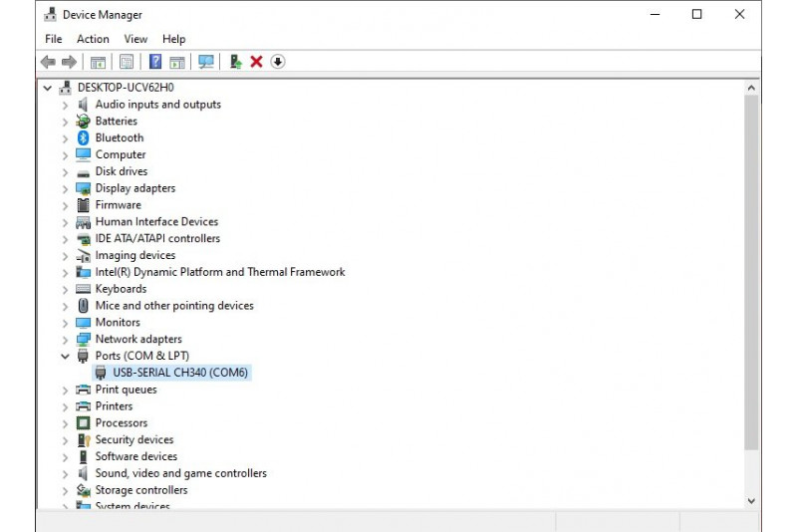The height and width of the screenshot is (532, 797).
Task: Expand the Disk drives node
Action: tap(65, 172)
